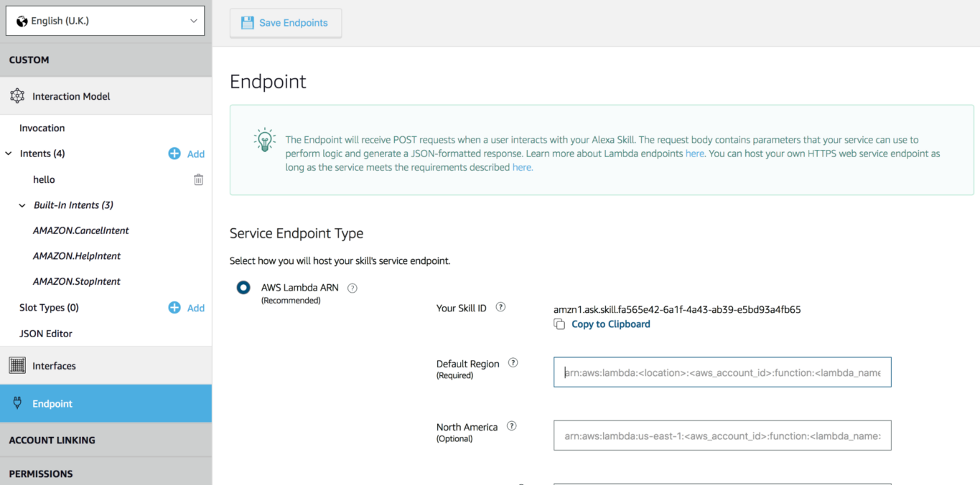Click help icon next to Default Region
Image resolution: width=980 pixels, height=485 pixels.
[x=513, y=363]
